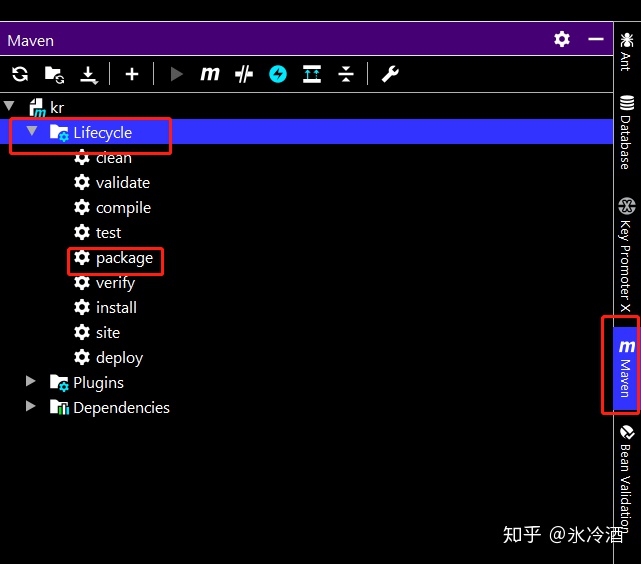Toggle offline mode icon
The image size is (641, 564).
coord(244,74)
